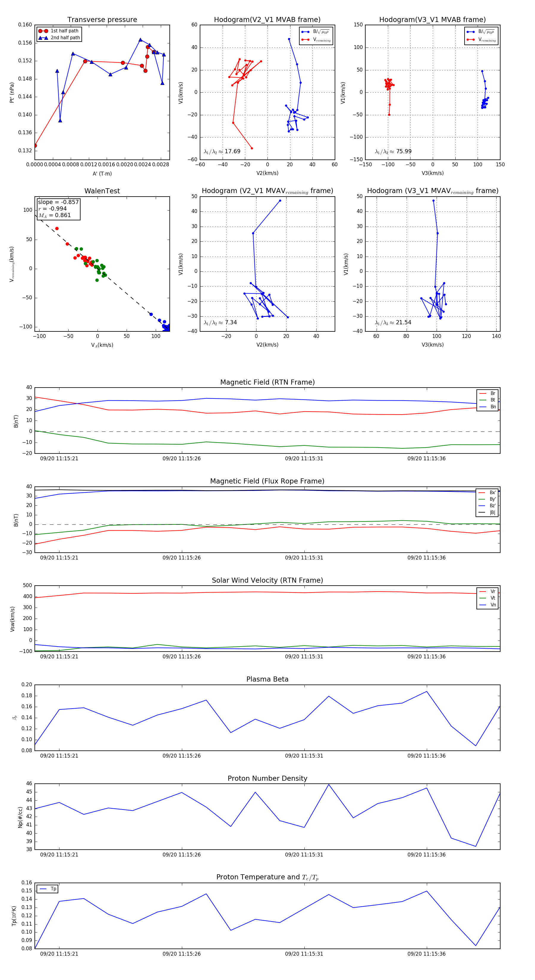The image size is (535, 980).
Task: Click the Magnetic Field (Flux Rope Frame) title
Action: pyautogui.click(x=267, y=481)
